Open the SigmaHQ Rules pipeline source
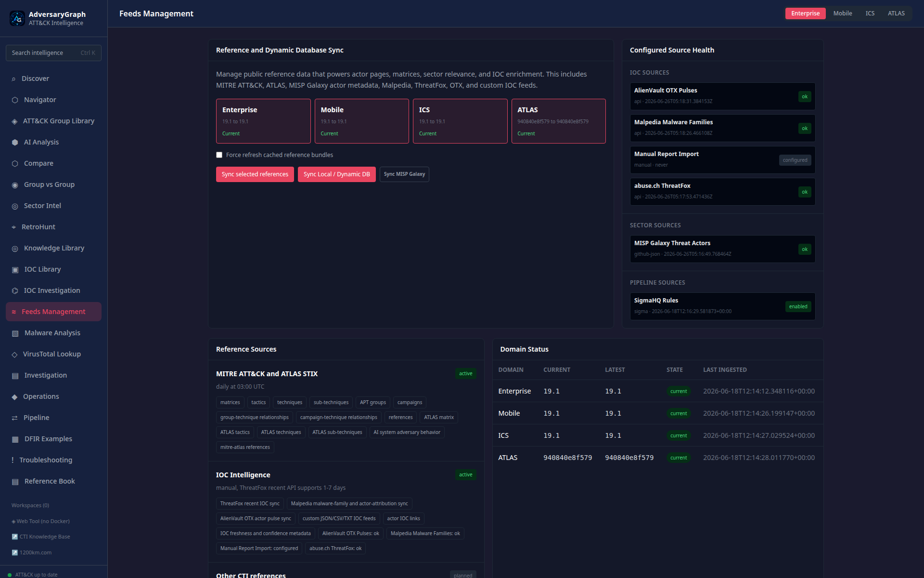Screen dimensions: 924x578 point(722,306)
